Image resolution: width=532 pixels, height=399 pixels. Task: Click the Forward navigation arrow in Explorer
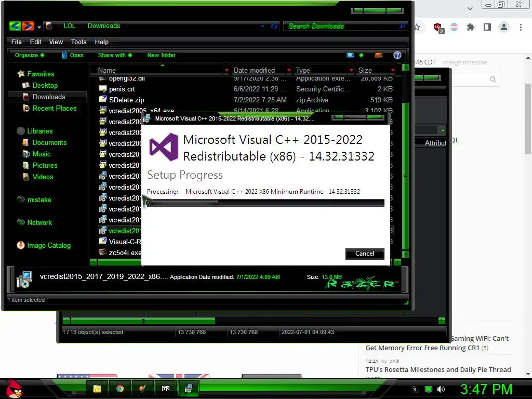point(28,26)
